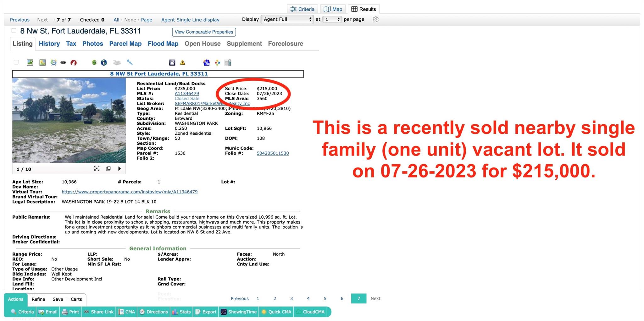Click the alarm clock icon in toolbar

pyautogui.click(x=53, y=63)
